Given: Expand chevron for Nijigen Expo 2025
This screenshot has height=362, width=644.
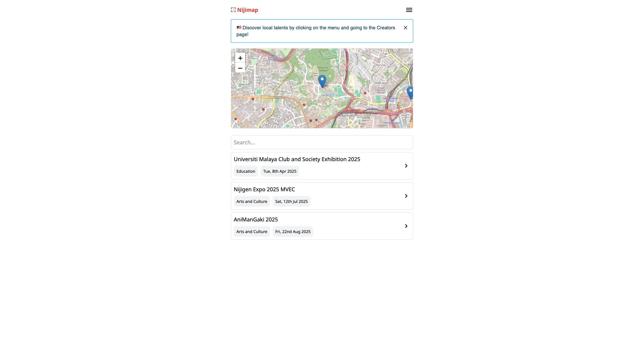Looking at the screenshot, I should coord(406,196).
